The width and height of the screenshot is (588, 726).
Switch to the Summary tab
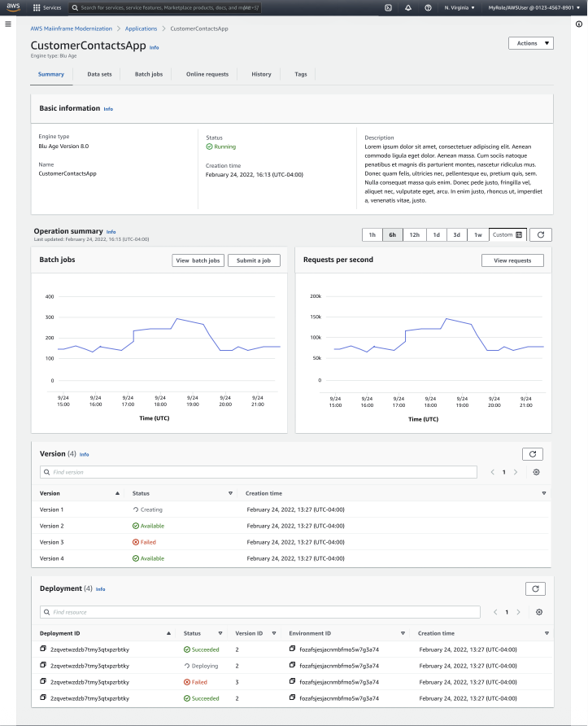[51, 74]
